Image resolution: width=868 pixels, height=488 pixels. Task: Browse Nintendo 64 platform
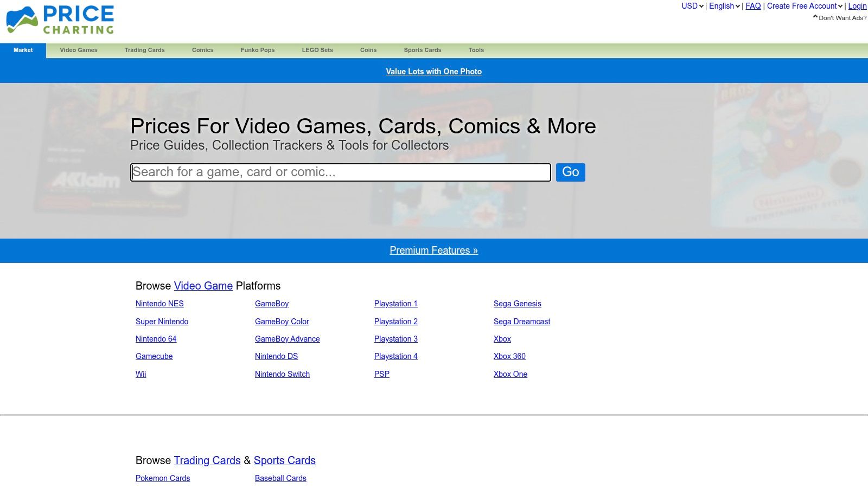pos(156,339)
